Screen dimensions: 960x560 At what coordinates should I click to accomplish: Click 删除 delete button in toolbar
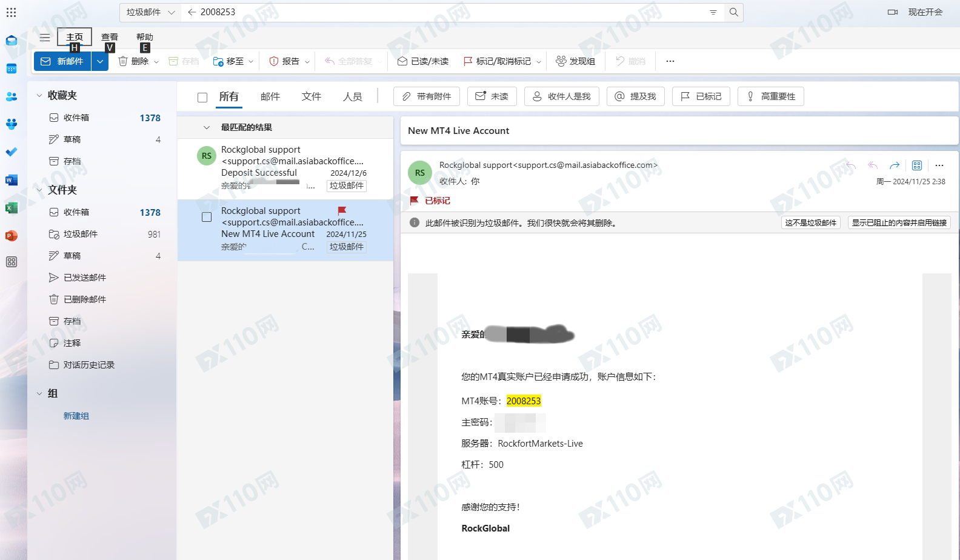[133, 61]
